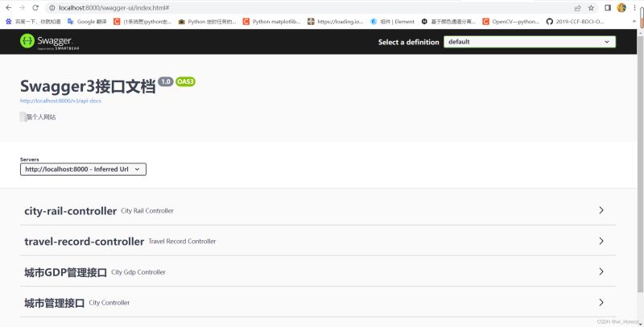
Task: Click the travel-record-controller section title
Action: 85,242
